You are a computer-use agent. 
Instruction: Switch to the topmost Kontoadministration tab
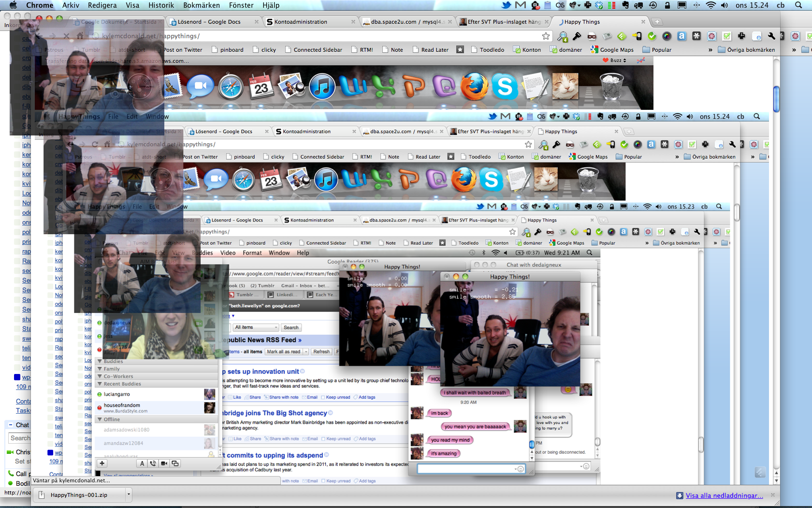tap(300, 22)
